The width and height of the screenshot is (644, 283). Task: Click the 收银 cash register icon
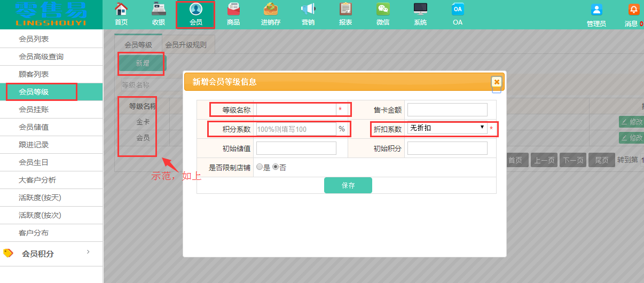coord(159,10)
